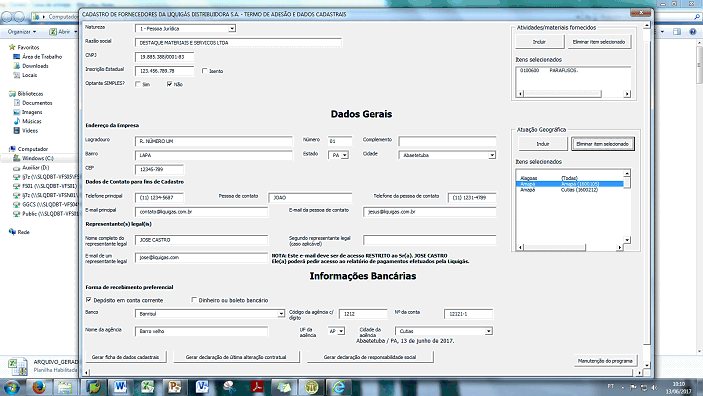Image resolution: width=703 pixels, height=396 pixels.
Task: Open the Banco dropdown list
Action: (281, 313)
